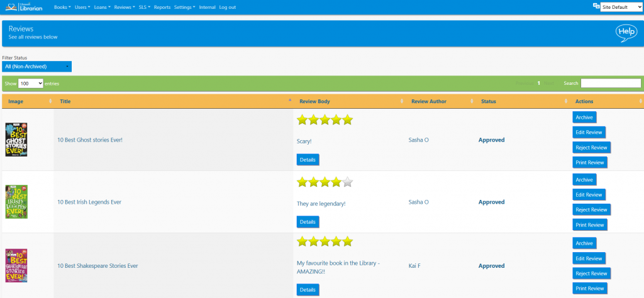
Task: Click sort arrows on Image column
Action: coord(50,101)
